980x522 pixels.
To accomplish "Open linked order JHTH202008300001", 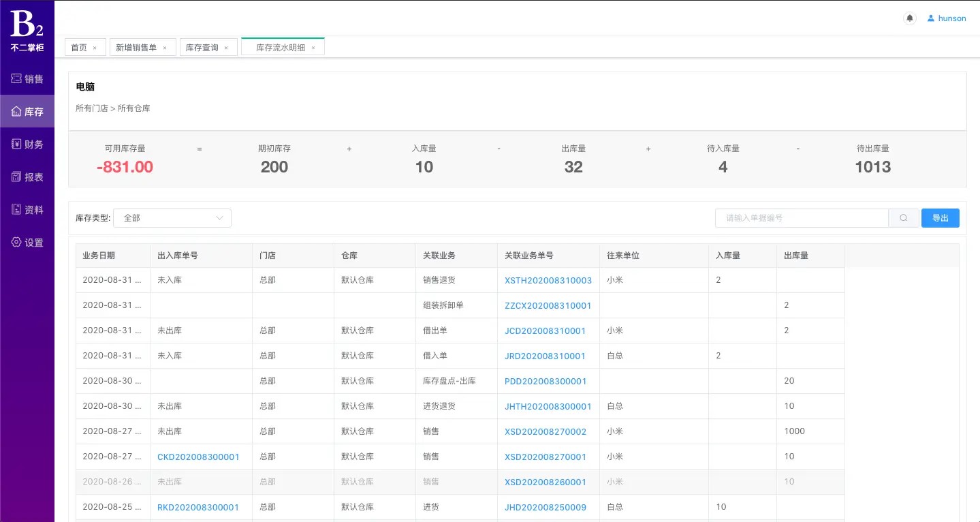I will (548, 406).
